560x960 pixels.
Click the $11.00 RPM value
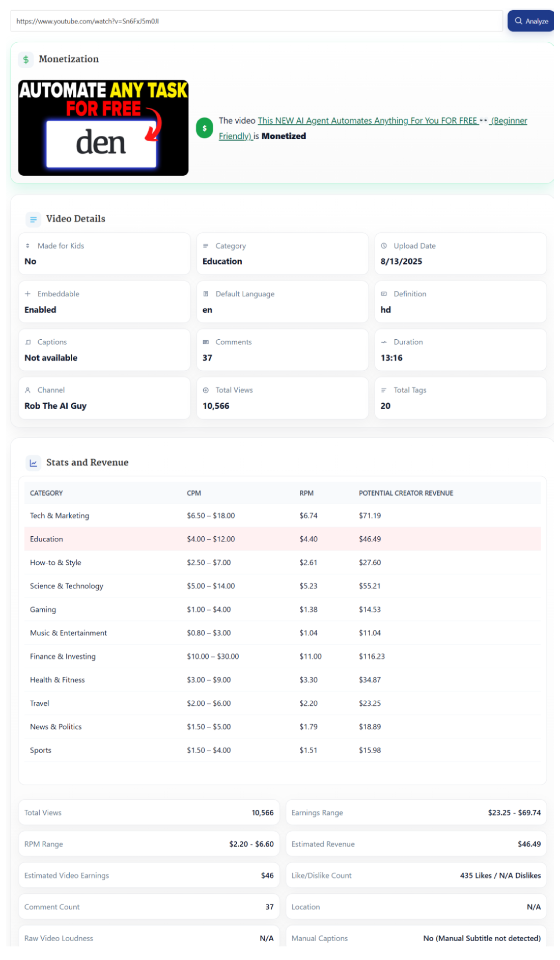click(311, 656)
